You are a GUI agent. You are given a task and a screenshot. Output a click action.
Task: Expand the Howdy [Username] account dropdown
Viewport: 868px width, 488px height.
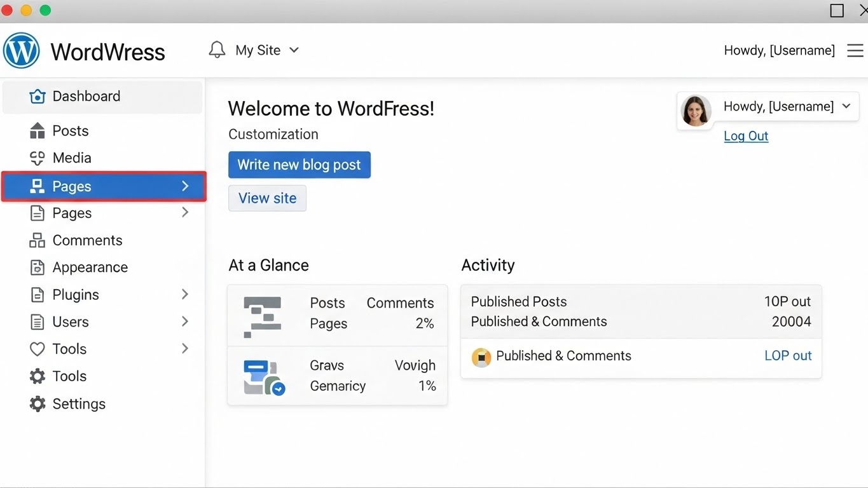[846, 107]
